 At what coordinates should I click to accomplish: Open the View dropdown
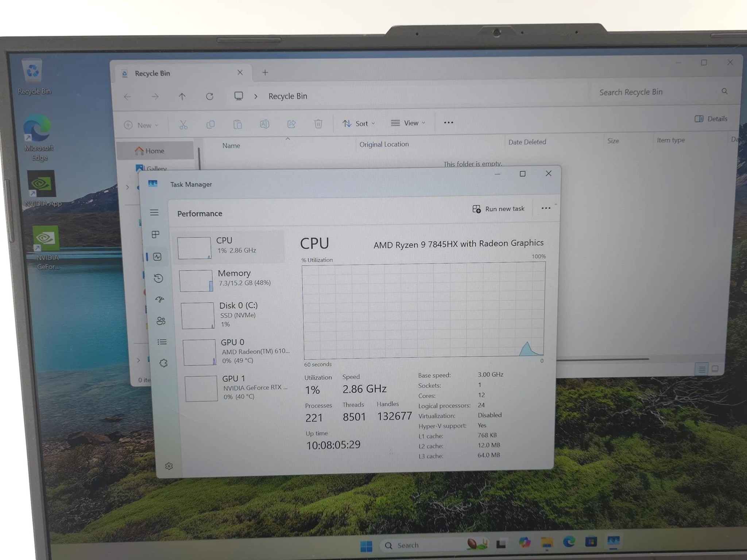(408, 123)
